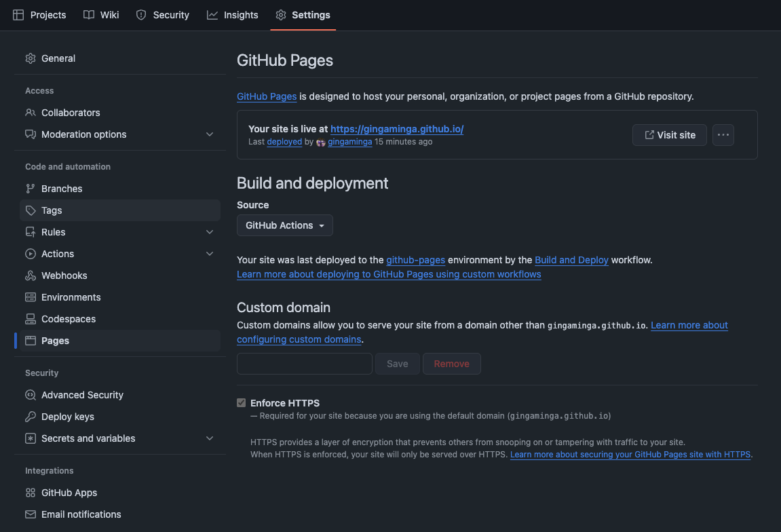The width and height of the screenshot is (781, 532).
Task: Select Codespaces in the sidebar
Action: (120, 319)
